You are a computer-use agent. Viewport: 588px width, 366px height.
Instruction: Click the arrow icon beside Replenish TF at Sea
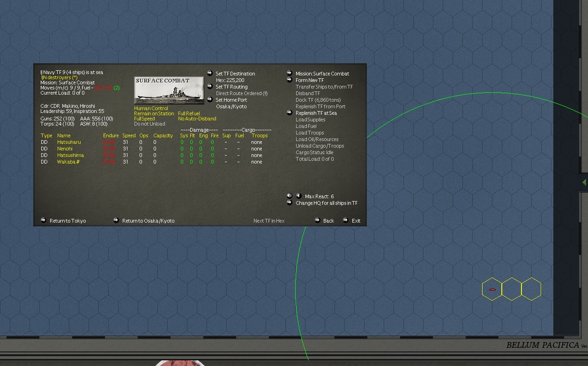(x=290, y=112)
